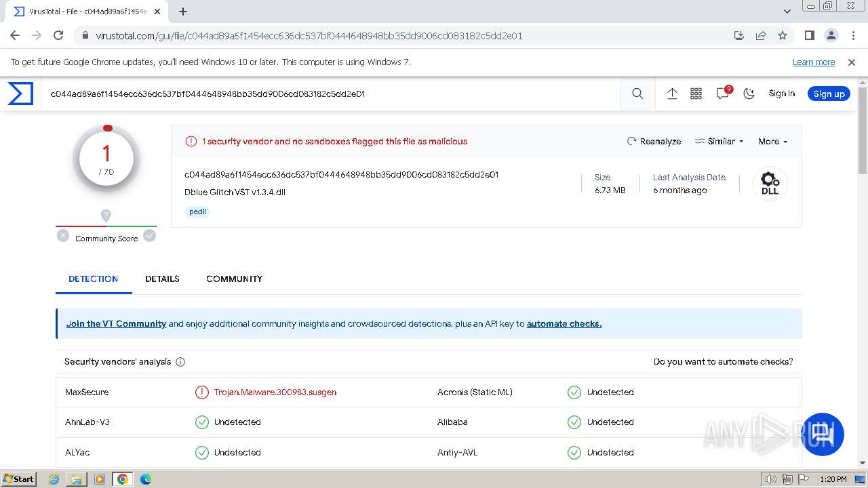Expand the More dropdown
This screenshot has height=488, width=868.
pos(772,142)
